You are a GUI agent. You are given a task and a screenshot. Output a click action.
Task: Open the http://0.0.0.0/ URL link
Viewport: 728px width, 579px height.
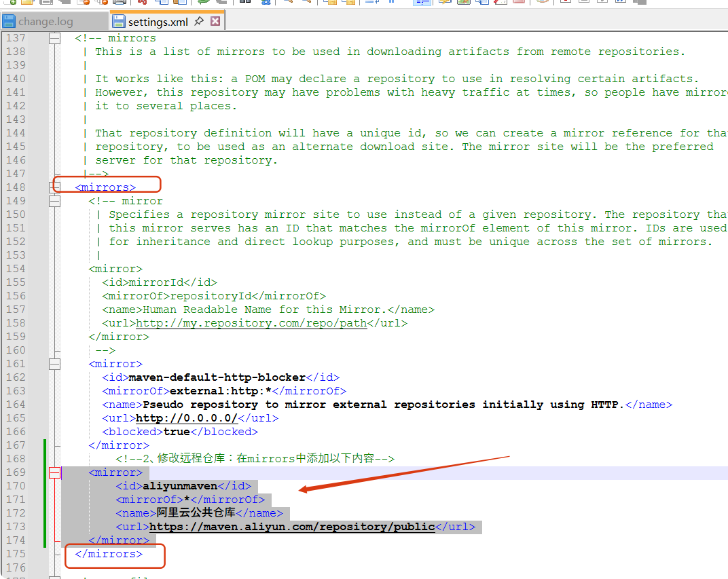tap(187, 418)
